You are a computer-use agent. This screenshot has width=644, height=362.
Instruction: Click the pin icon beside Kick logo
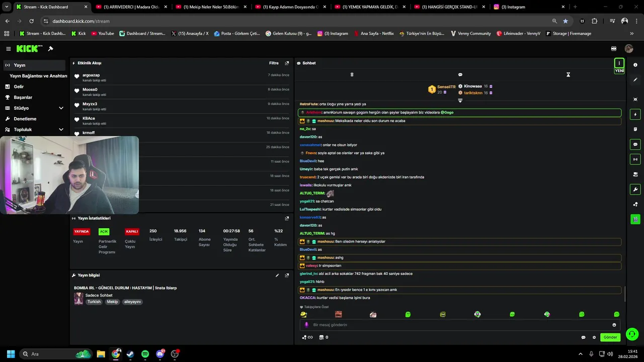(51, 49)
